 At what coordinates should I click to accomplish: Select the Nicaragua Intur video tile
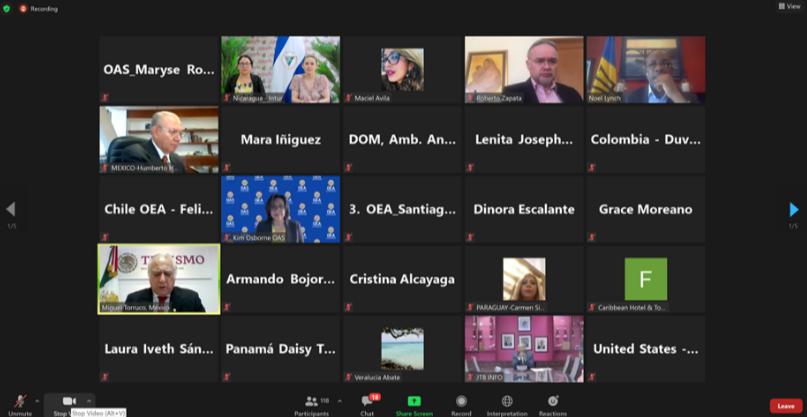[280, 70]
